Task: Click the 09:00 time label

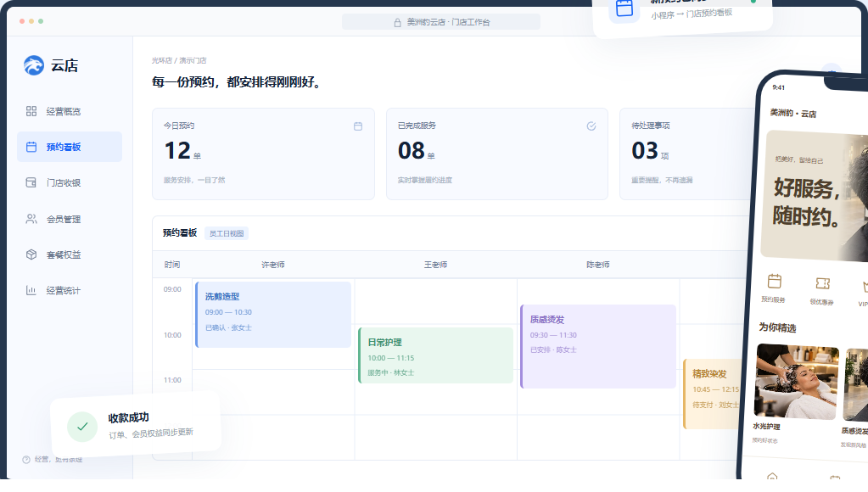Action: click(x=172, y=289)
